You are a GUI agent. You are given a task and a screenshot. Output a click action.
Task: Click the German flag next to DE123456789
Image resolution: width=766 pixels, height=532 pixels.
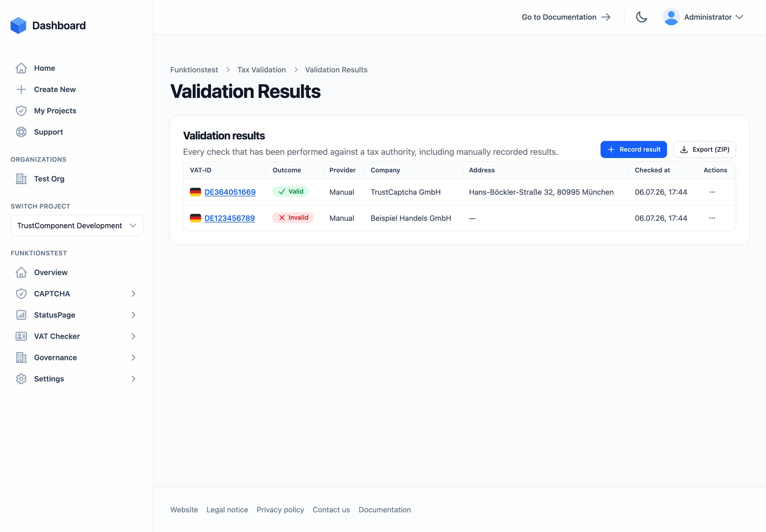coord(195,218)
